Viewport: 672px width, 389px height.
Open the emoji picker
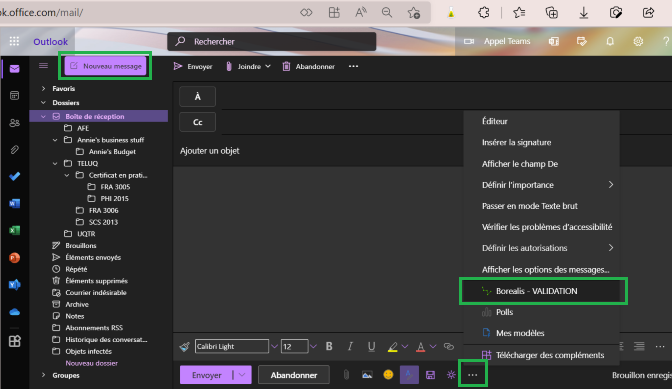click(x=388, y=375)
